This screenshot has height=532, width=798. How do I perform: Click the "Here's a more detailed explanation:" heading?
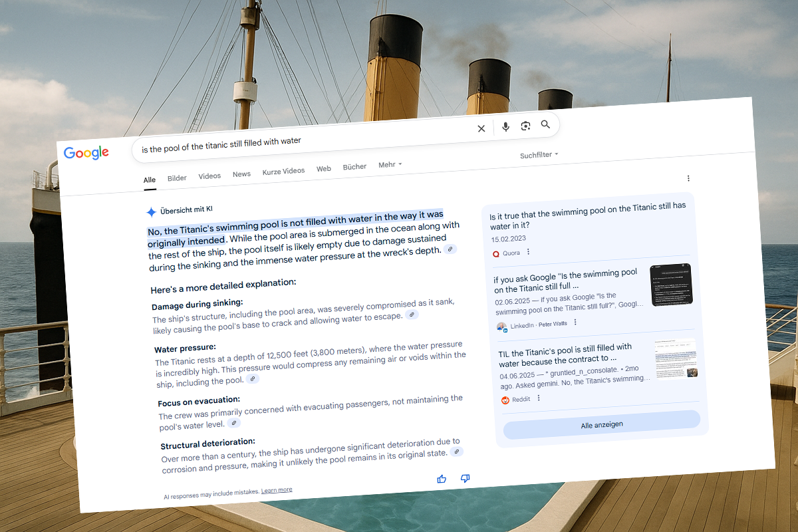point(223,286)
